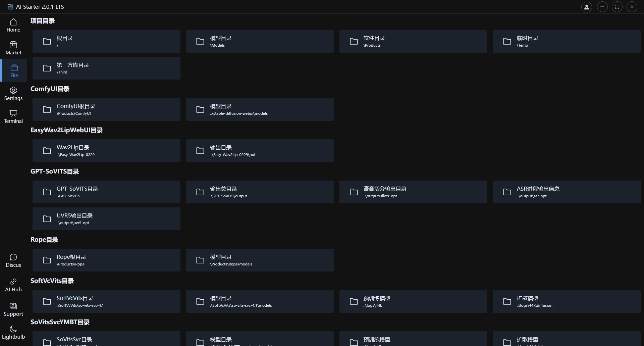Viewport: 644px width, 346px height.
Task: Open the Settings page
Action: (13, 94)
